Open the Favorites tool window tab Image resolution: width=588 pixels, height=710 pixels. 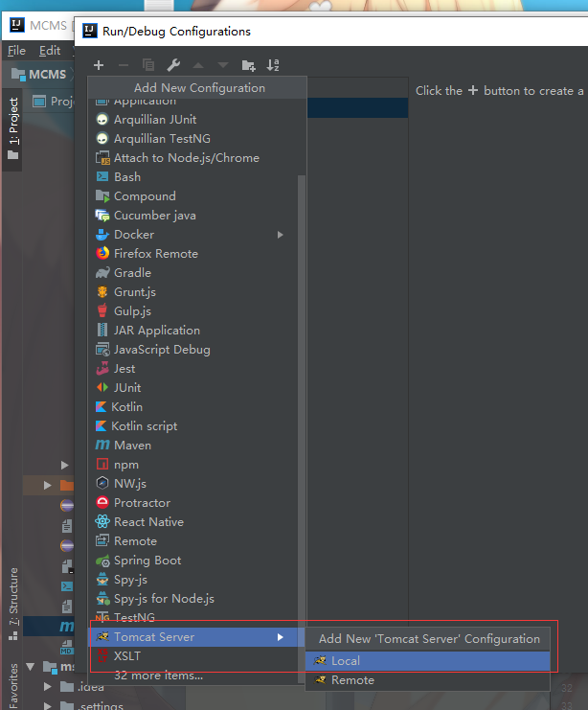(x=13, y=686)
